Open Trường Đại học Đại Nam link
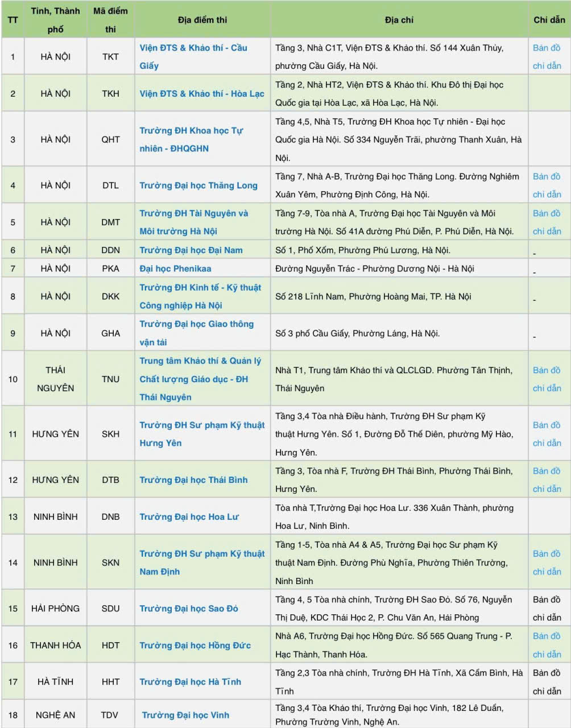 coord(191,250)
